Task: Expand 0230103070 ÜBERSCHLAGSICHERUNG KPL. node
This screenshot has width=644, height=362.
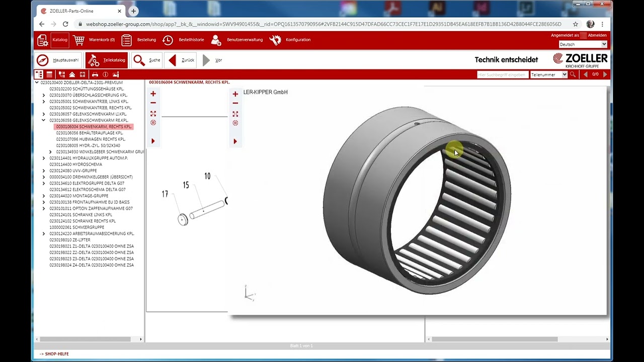Action: coord(44,95)
